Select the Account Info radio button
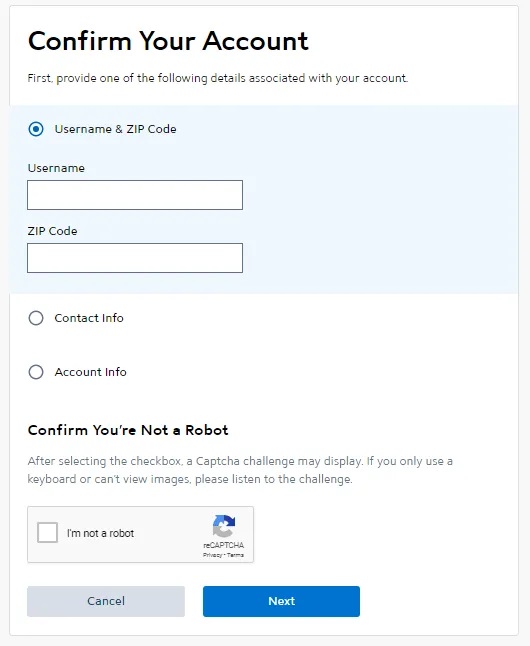The width and height of the screenshot is (530, 646). [x=36, y=372]
